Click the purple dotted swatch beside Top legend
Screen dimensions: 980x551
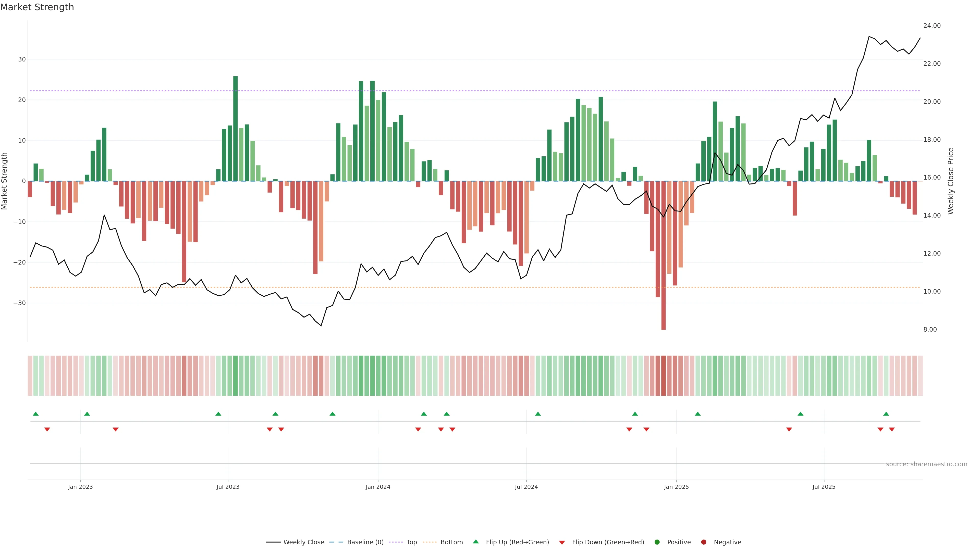396,542
